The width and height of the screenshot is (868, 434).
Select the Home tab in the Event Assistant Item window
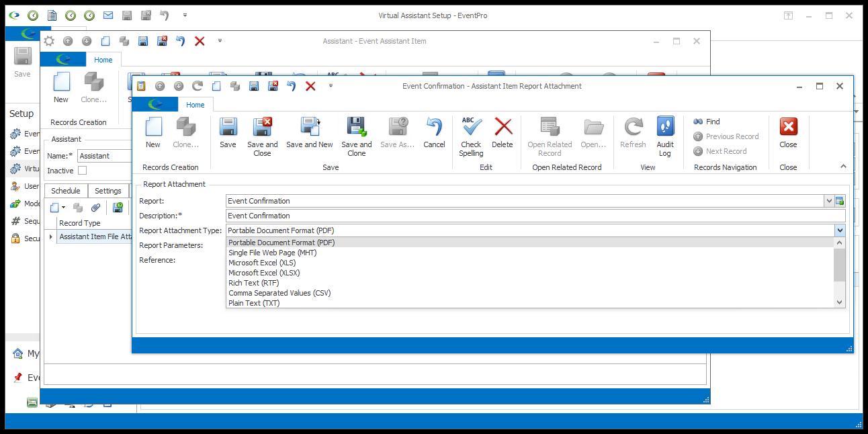click(x=103, y=60)
